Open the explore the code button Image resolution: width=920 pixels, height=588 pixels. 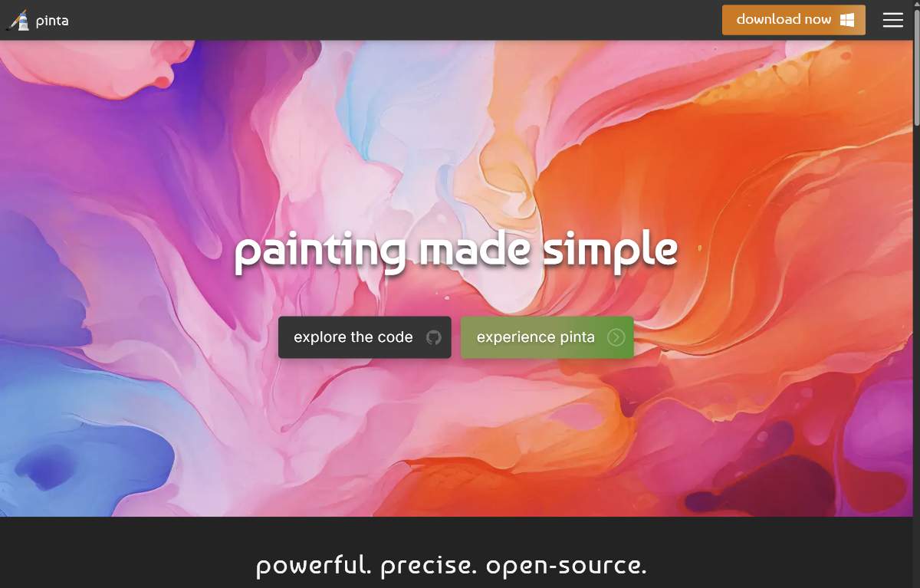point(365,337)
